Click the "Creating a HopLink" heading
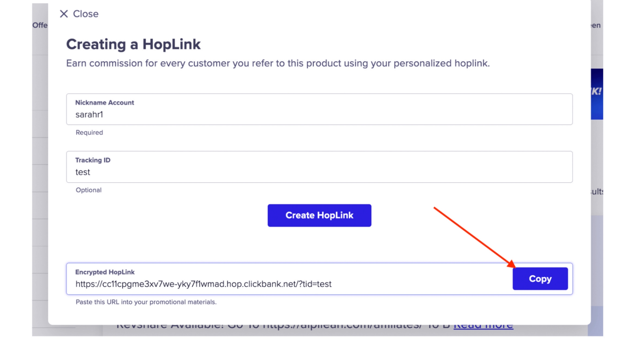Image resolution: width=644 pixels, height=343 pixels. click(x=133, y=44)
